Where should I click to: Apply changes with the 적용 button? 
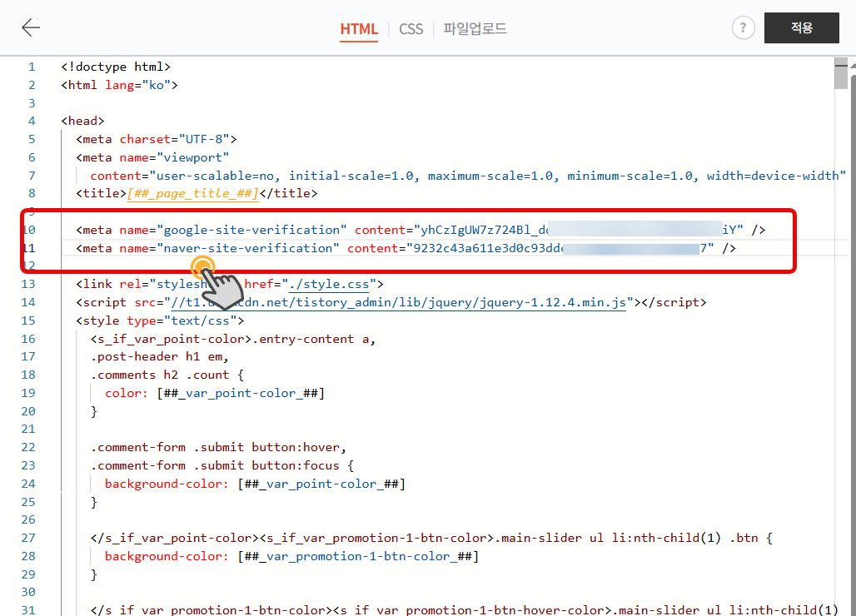pyautogui.click(x=801, y=27)
